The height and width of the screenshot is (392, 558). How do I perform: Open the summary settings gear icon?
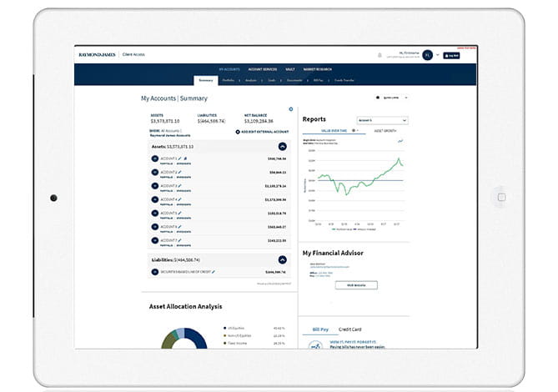[291, 109]
